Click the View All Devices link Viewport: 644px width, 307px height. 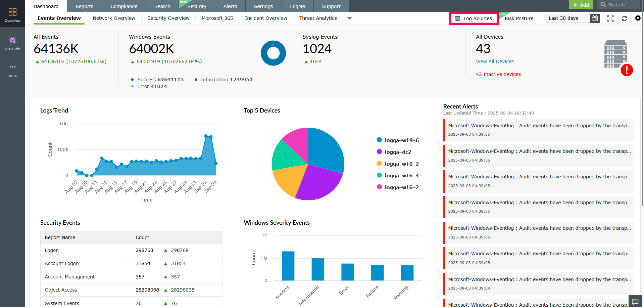click(x=495, y=61)
